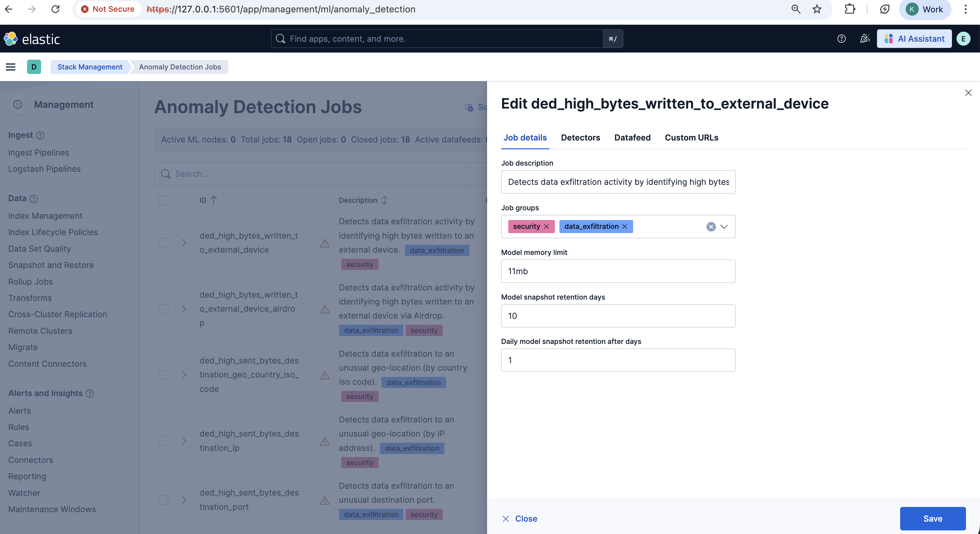Switch to the Detectors tab
This screenshot has width=980, height=534.
tap(581, 137)
